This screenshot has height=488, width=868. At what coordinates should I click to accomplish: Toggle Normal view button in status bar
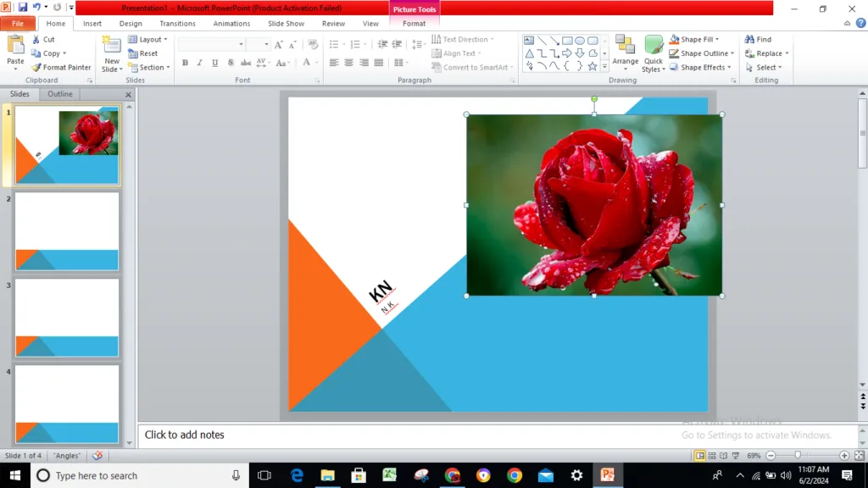point(700,456)
